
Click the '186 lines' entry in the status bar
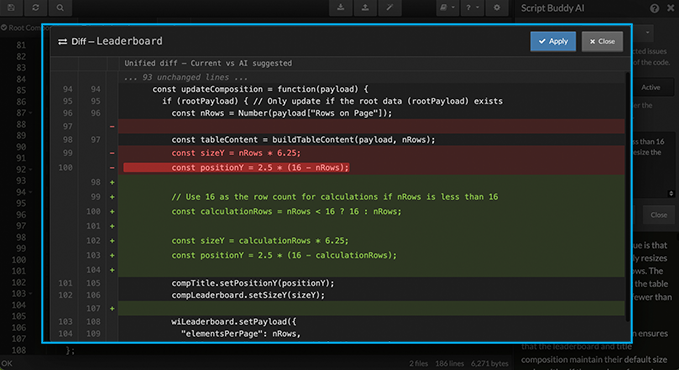point(449,364)
